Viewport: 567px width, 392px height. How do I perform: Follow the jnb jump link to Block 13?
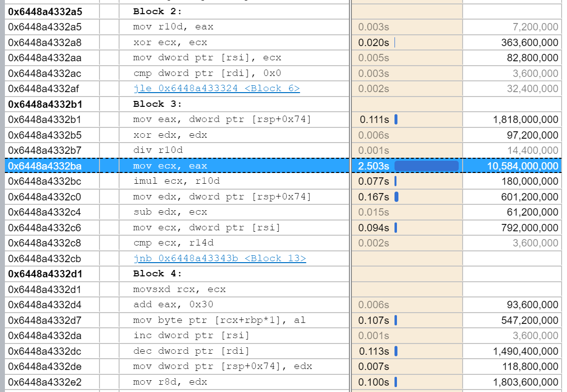point(218,258)
